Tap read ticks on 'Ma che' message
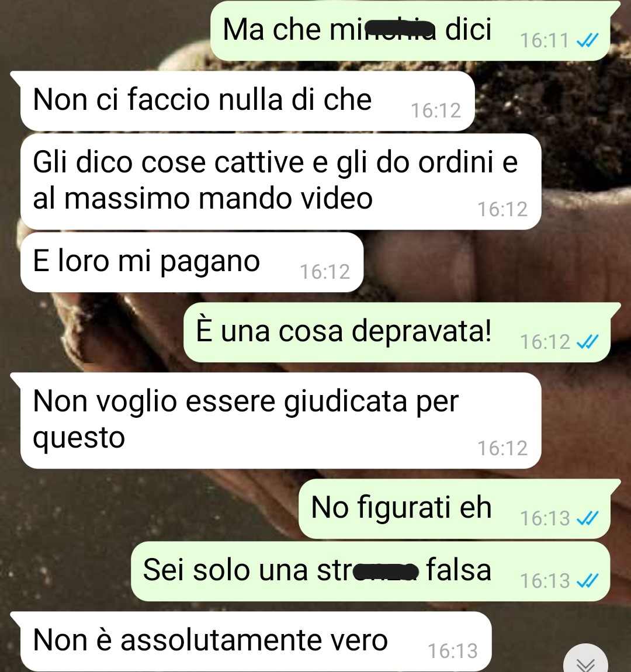 click(x=587, y=41)
